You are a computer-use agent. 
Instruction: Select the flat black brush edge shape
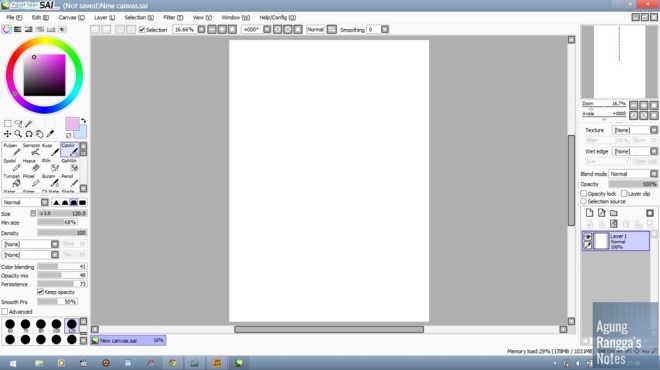(x=82, y=202)
